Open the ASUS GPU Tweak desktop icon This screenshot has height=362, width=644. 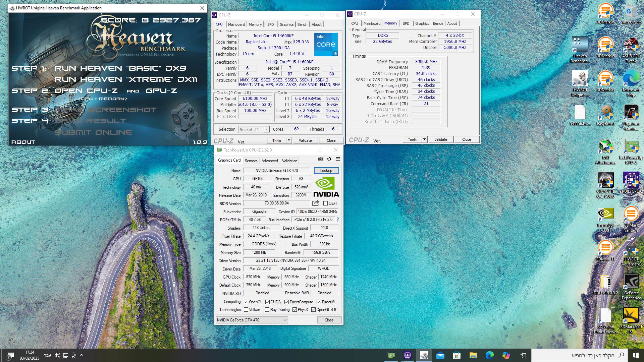click(x=631, y=50)
